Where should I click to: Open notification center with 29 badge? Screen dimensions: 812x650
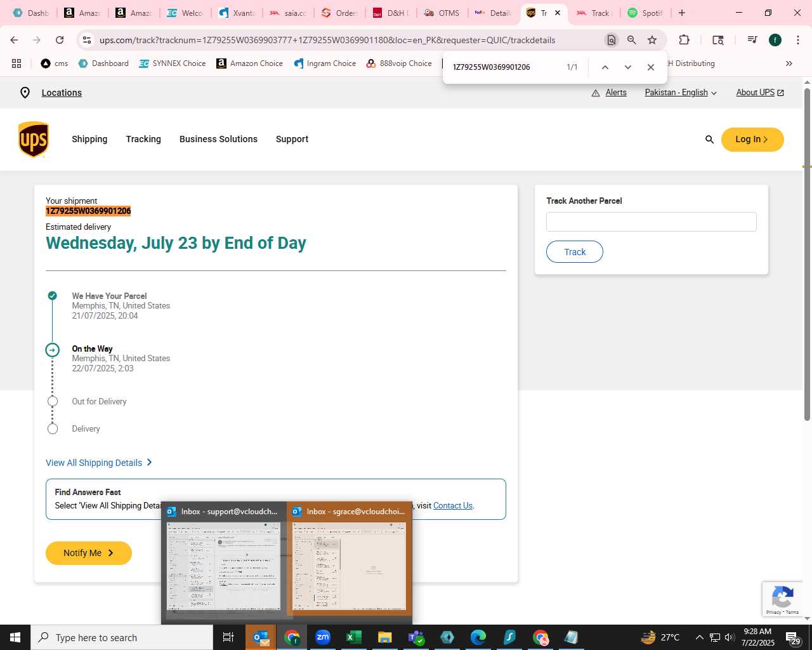click(x=793, y=637)
